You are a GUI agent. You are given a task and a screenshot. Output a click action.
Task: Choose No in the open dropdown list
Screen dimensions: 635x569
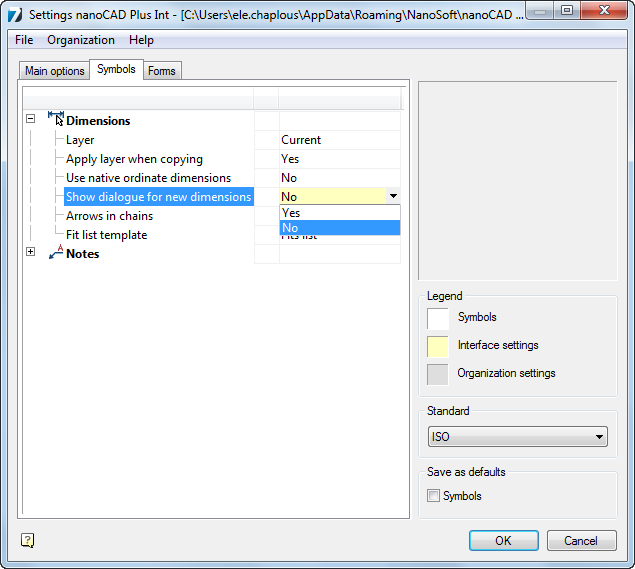340,228
